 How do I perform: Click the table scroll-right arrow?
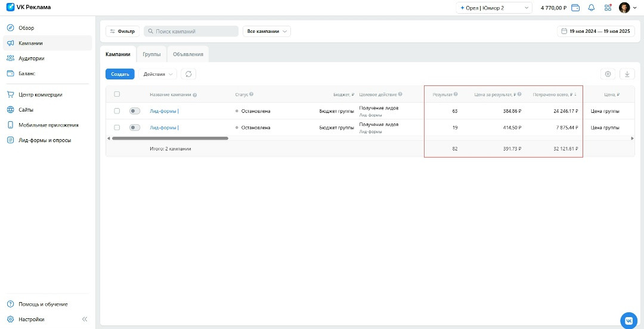pyautogui.click(x=633, y=138)
